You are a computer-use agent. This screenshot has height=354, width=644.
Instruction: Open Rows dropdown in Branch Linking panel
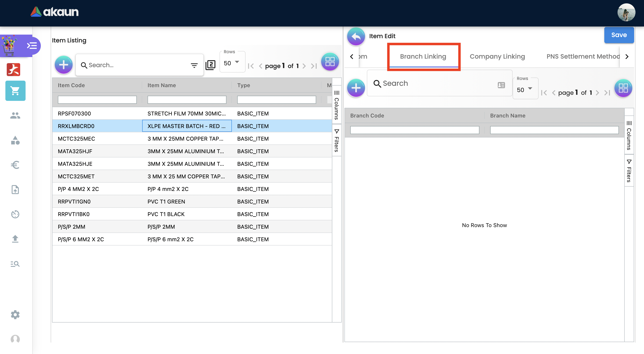[x=525, y=90]
